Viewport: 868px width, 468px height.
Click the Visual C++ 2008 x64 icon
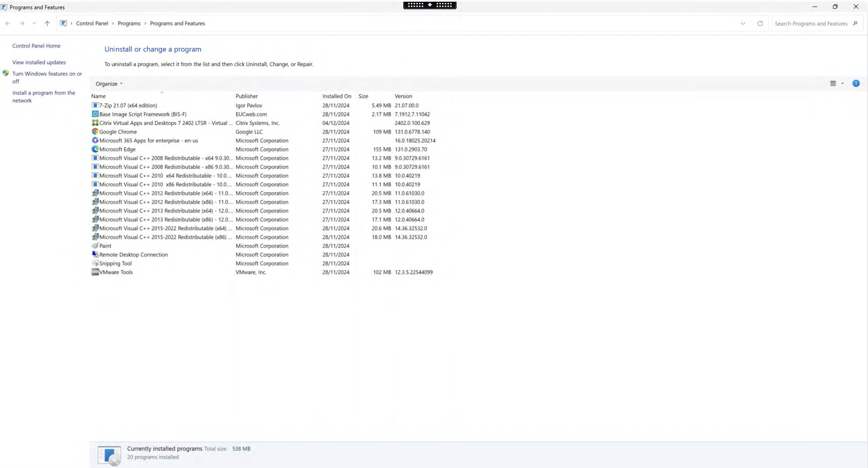click(95, 158)
